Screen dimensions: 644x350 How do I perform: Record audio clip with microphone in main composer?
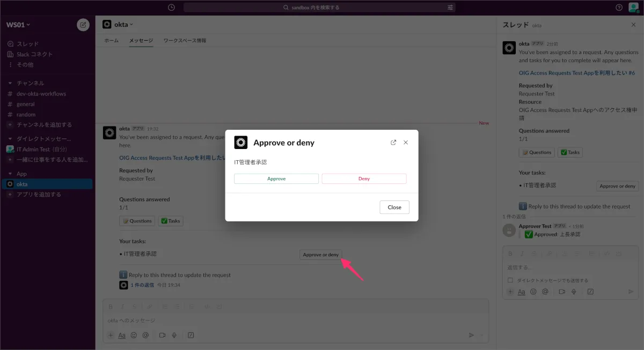(174, 335)
